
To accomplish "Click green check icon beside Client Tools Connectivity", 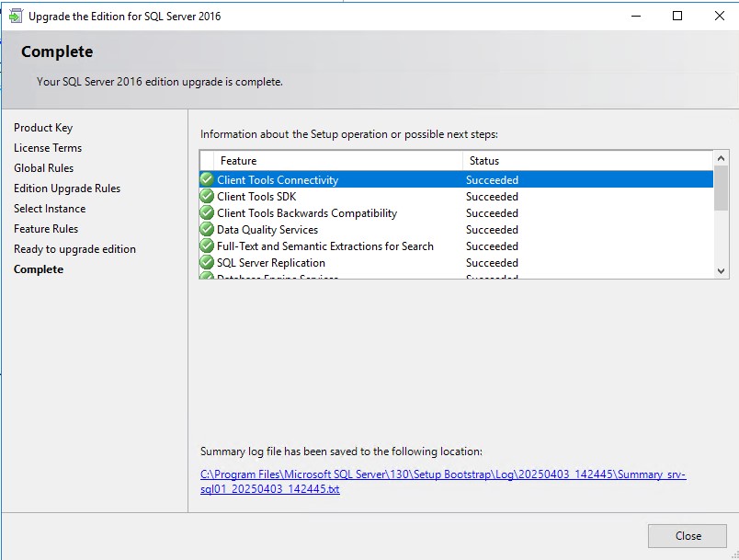I will coord(207,180).
